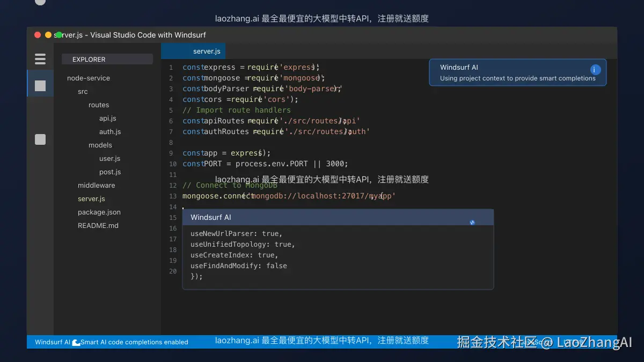
Task: Click the authRoutes require line
Action: click(x=276, y=131)
